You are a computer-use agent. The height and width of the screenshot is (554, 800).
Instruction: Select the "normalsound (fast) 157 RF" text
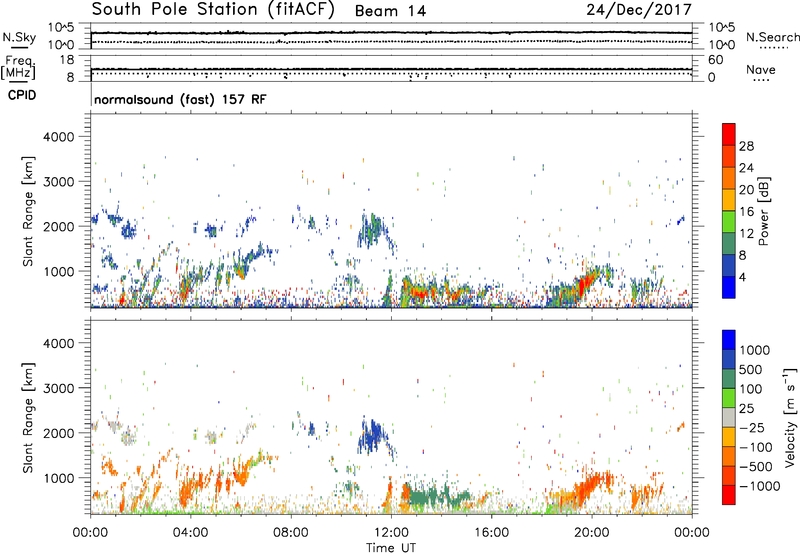[180, 99]
